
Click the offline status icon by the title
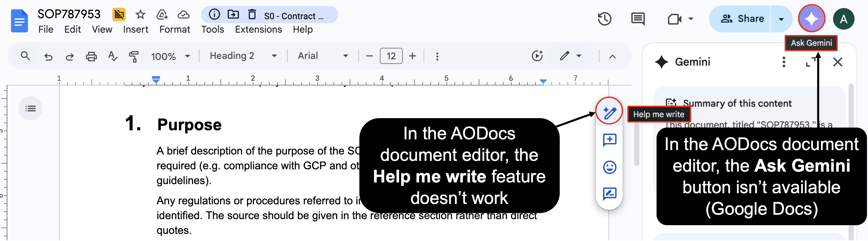pos(119,14)
